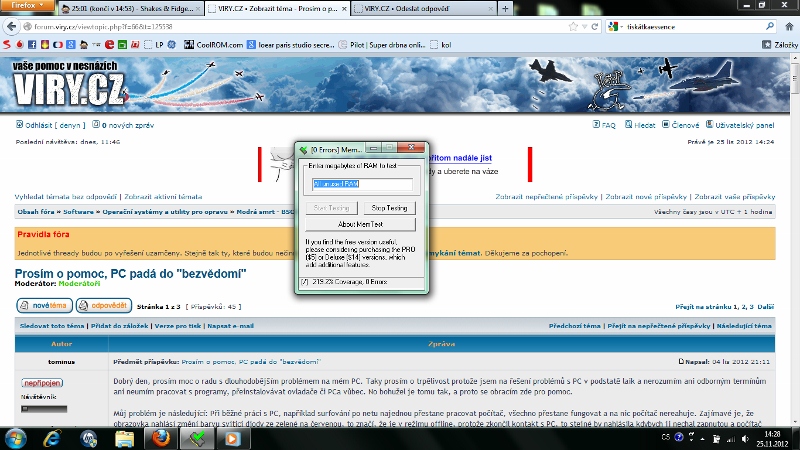
Task: Switch to MemTest on the taskbar
Action: (x=197, y=439)
